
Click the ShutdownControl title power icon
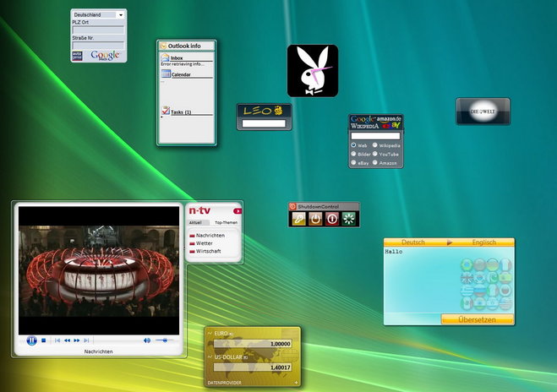(292, 206)
